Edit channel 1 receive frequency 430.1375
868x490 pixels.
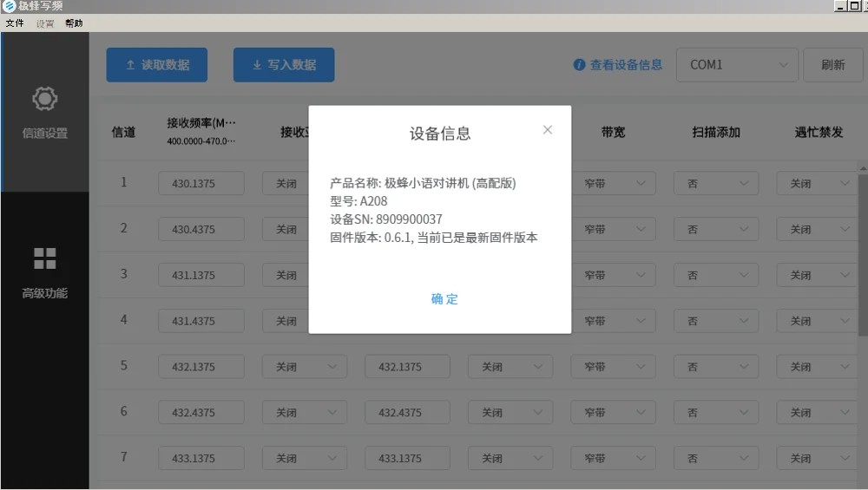click(x=201, y=183)
